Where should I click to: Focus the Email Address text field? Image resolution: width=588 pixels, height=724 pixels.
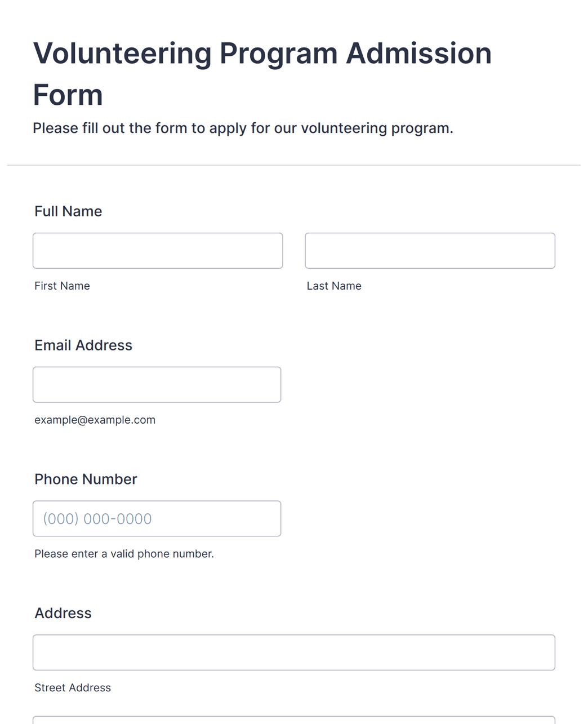click(157, 385)
